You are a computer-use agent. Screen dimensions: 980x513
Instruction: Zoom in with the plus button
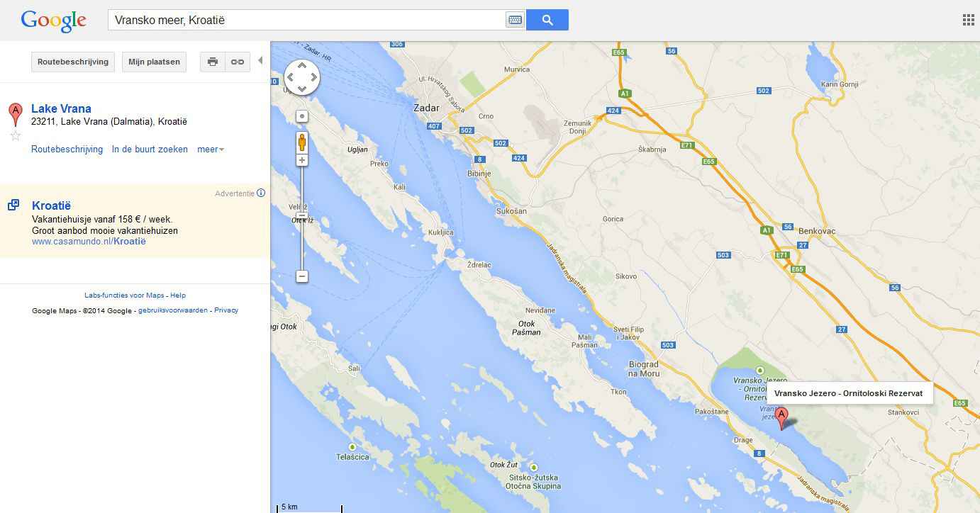point(302,161)
